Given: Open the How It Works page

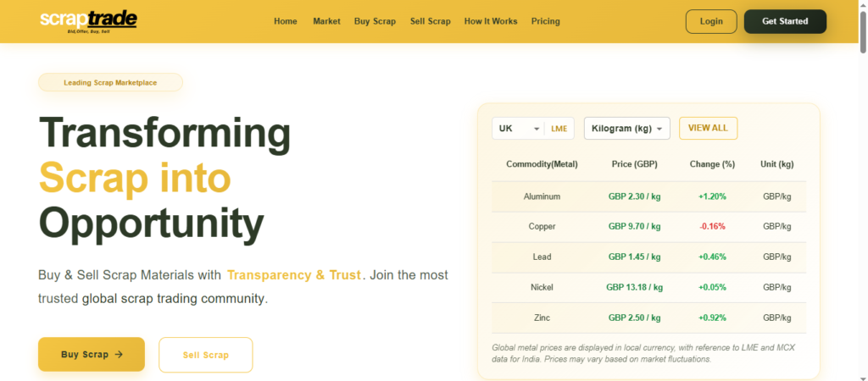Looking at the screenshot, I should coord(491,21).
